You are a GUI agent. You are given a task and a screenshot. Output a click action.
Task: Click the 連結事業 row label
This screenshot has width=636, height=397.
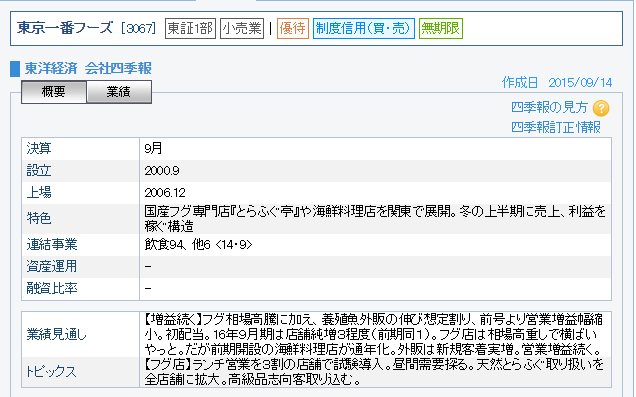click(52, 245)
